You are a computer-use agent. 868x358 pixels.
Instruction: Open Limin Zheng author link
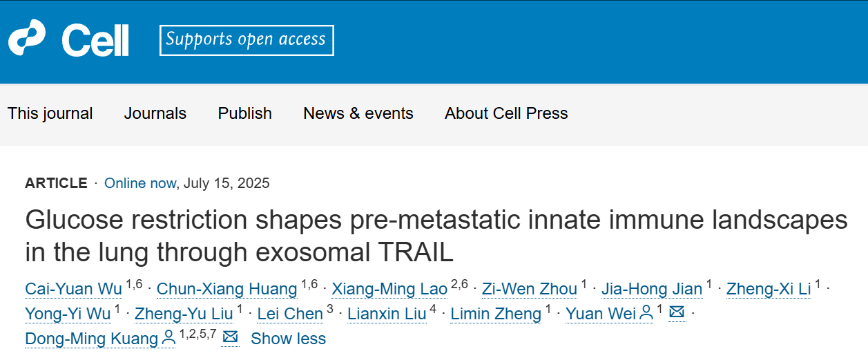pyautogui.click(x=496, y=314)
